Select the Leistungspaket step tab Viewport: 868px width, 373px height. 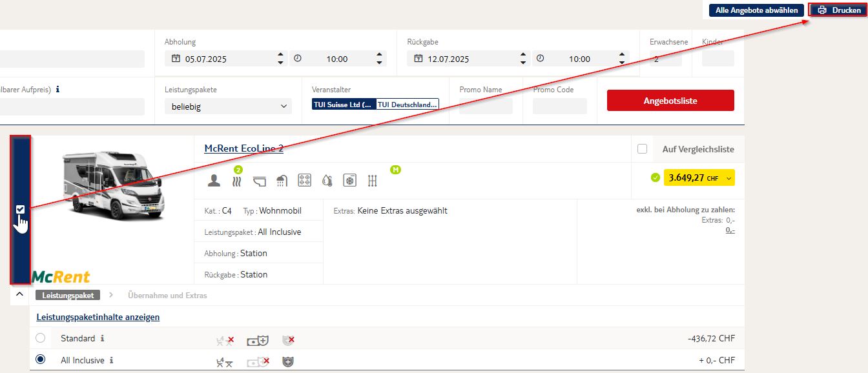point(68,296)
